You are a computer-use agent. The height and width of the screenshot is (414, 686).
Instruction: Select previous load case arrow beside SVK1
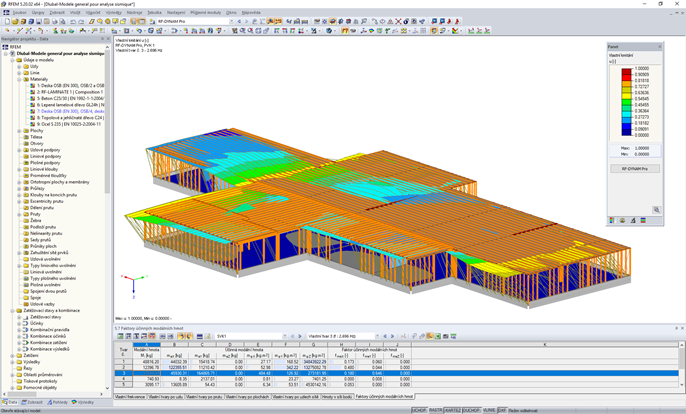(292, 336)
